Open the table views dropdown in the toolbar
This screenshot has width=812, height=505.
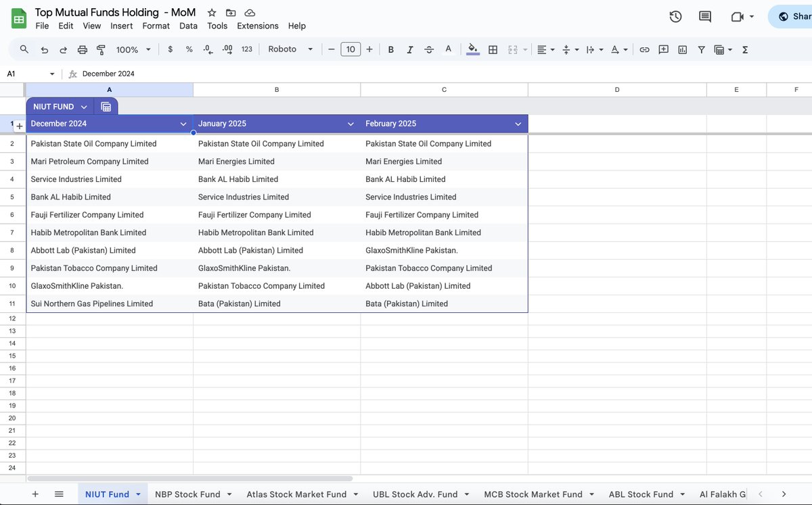click(723, 49)
